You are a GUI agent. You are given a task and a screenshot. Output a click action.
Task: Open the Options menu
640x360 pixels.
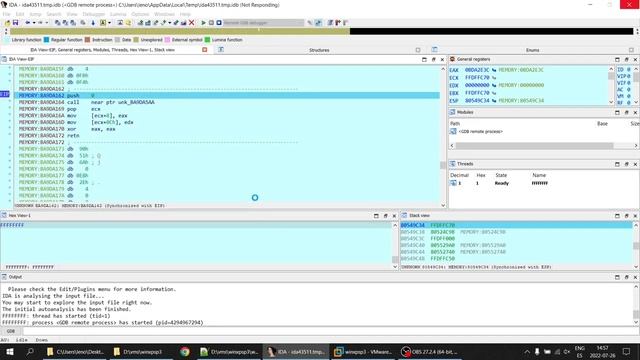pos(140,14)
